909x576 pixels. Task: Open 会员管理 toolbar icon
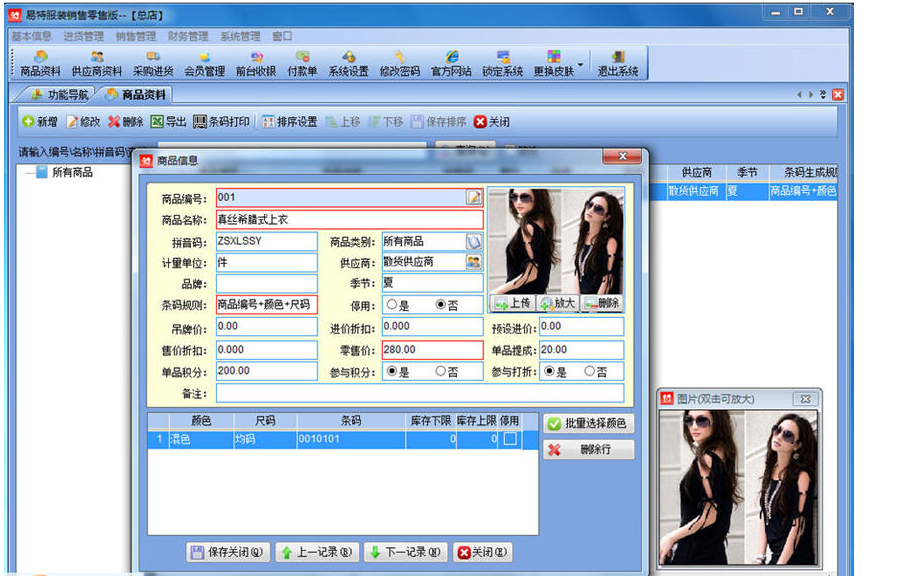[x=204, y=64]
